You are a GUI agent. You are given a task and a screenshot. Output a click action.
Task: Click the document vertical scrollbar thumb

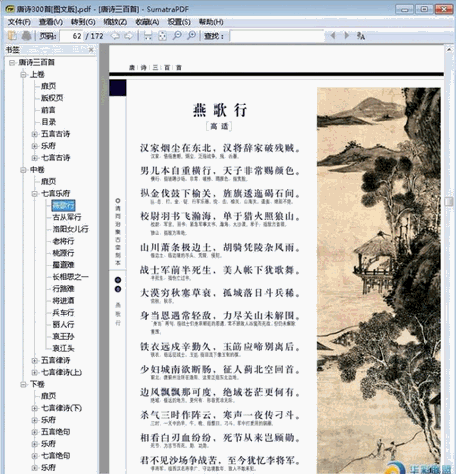449,201
